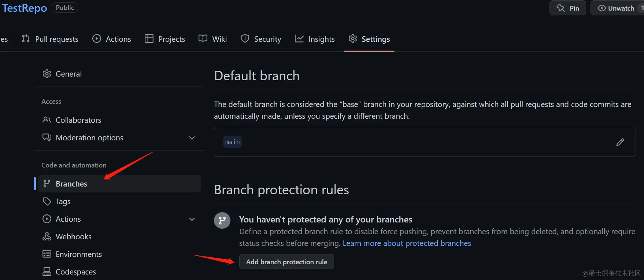The height and width of the screenshot is (280, 644).
Task: Click Add branch protection rule button
Action: click(x=286, y=262)
